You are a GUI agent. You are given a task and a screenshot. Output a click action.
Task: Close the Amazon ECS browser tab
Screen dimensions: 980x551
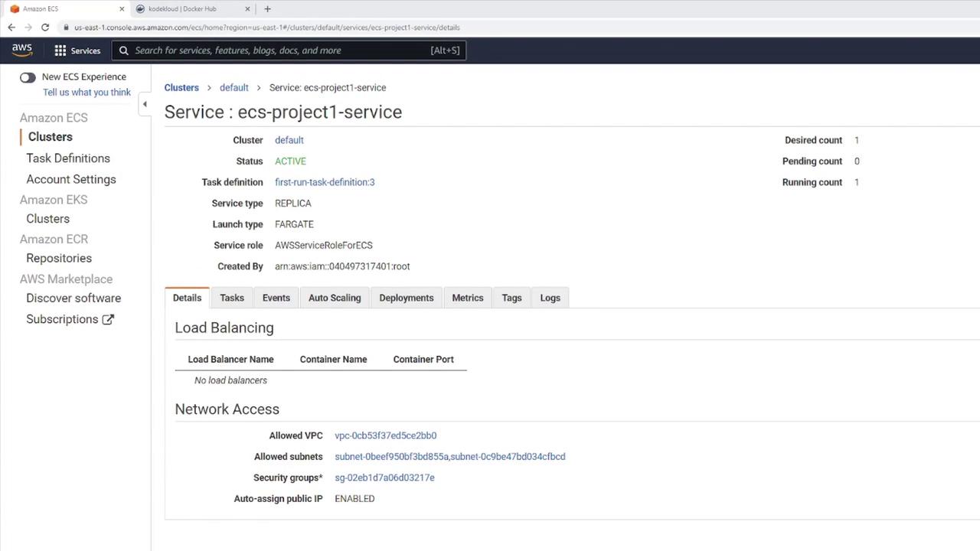coord(121,9)
